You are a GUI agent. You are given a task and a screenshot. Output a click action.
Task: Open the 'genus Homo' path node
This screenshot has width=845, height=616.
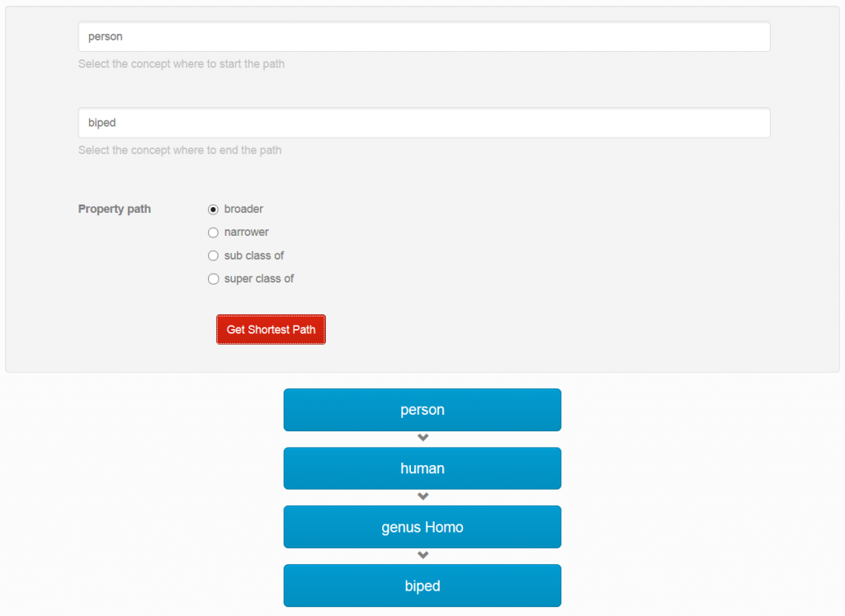pyautogui.click(x=422, y=527)
